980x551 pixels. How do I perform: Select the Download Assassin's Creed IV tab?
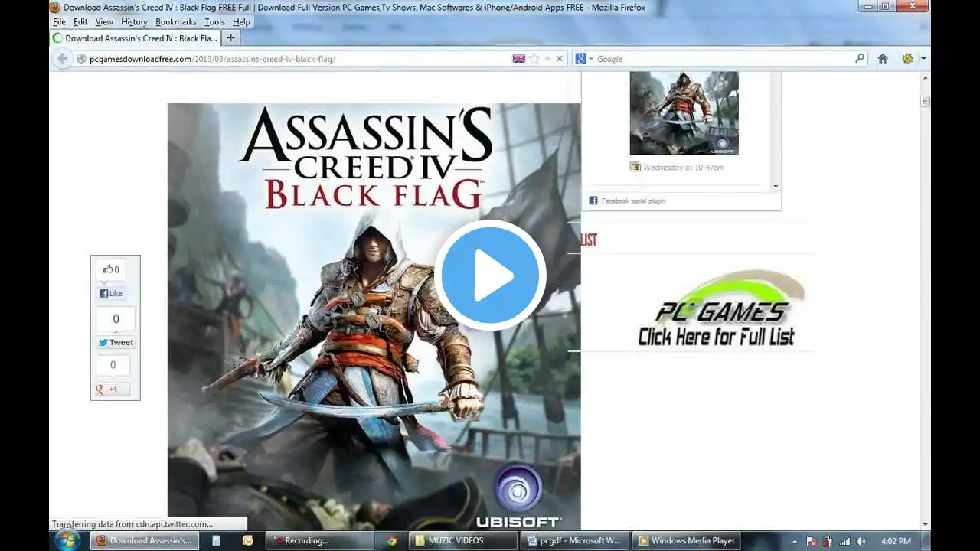click(135, 37)
